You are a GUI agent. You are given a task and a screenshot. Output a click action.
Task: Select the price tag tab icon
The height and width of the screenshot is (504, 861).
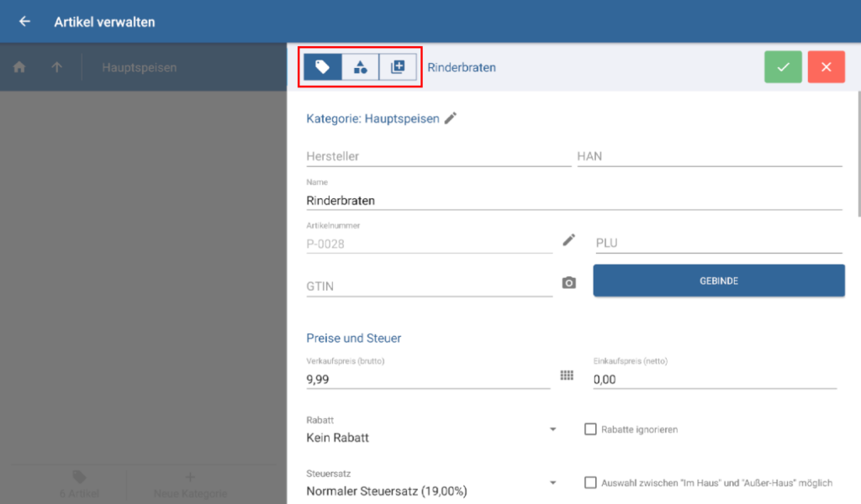point(323,67)
